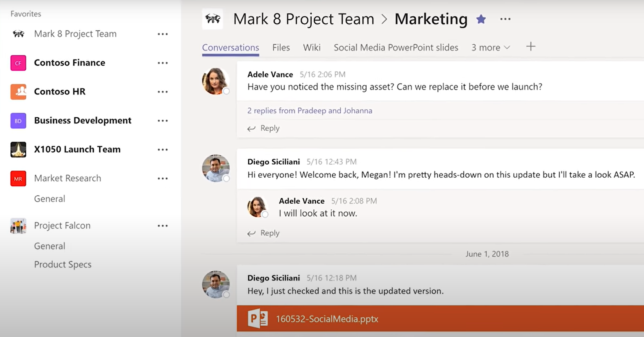The image size is (644, 337).
Task: Expand 2 replies from Pradeep and Johanna
Action: coord(309,111)
